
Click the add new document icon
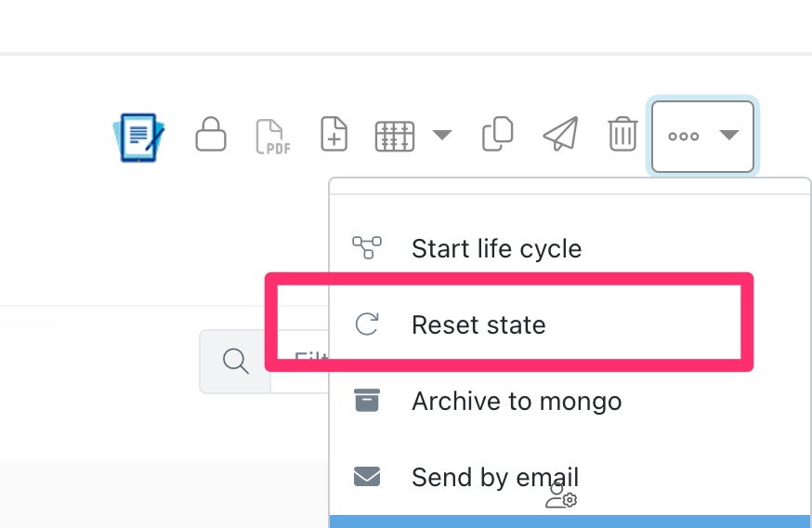tap(334, 136)
